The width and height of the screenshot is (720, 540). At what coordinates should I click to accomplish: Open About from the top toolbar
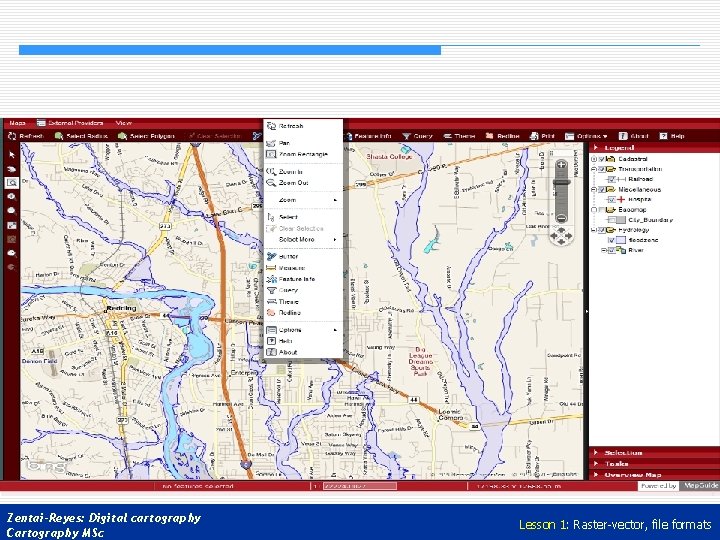633,136
